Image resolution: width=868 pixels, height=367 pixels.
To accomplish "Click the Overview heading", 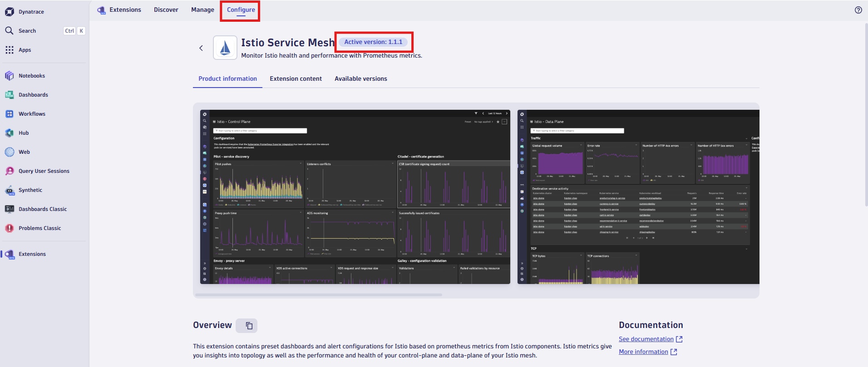I will click(212, 325).
